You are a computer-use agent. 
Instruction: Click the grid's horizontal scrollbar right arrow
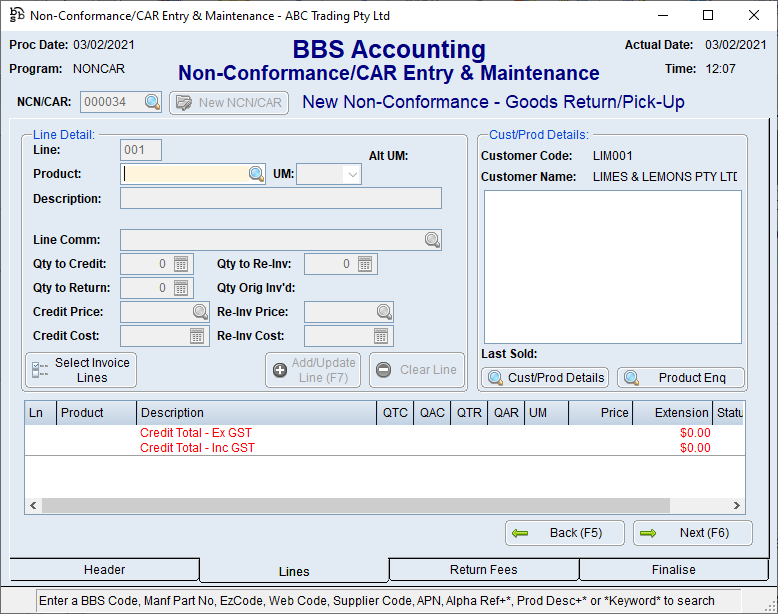[x=737, y=507]
